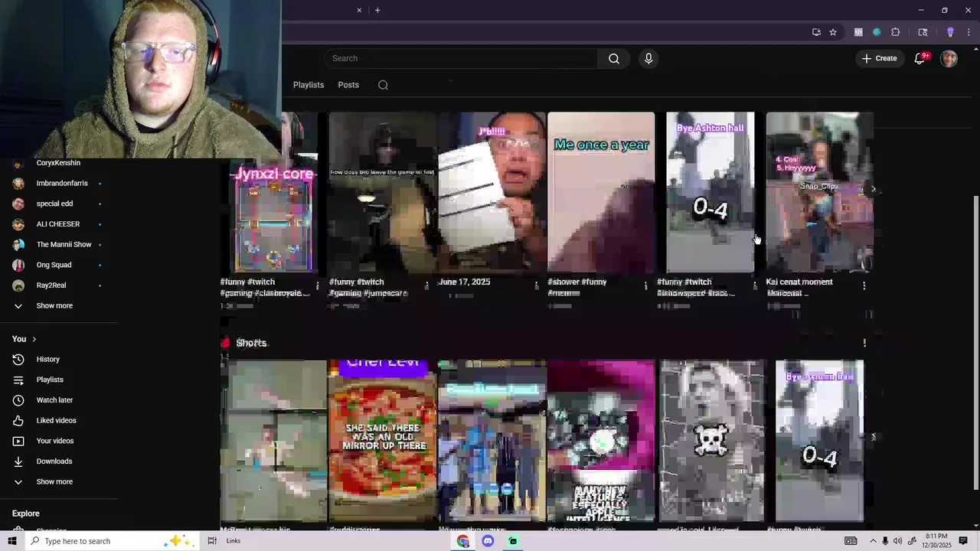The height and width of the screenshot is (551, 980).
Task: Open taskbar clock showing 8:11 PM
Action: pyautogui.click(x=937, y=541)
